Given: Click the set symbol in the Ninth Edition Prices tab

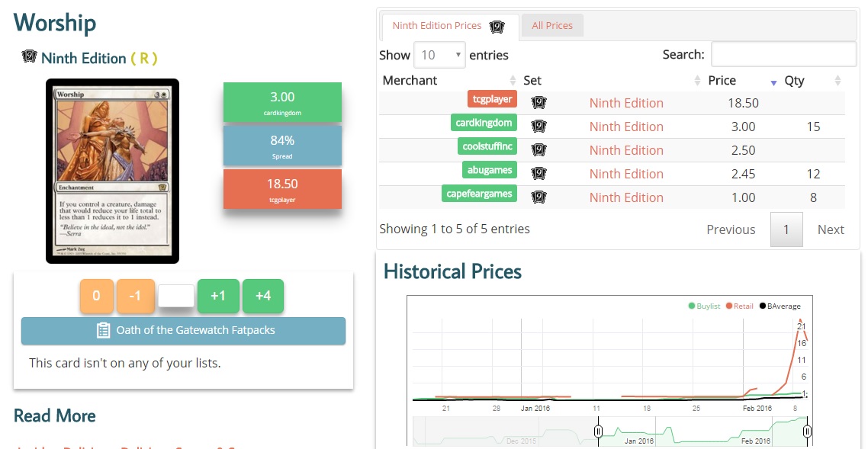Looking at the screenshot, I should point(497,27).
